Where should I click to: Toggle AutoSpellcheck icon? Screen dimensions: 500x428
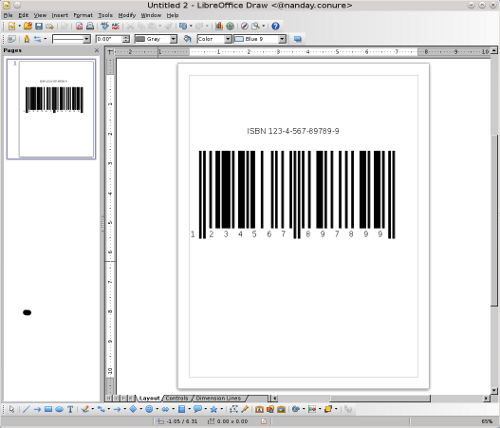(x=115, y=26)
